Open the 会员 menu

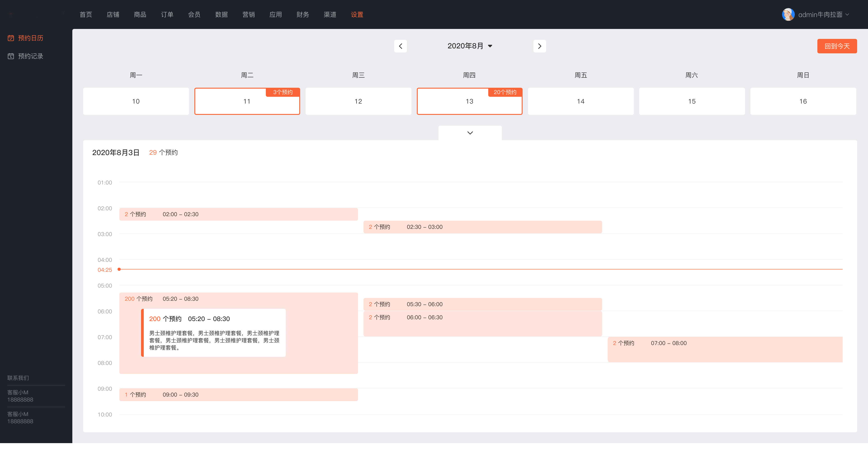tap(194, 14)
